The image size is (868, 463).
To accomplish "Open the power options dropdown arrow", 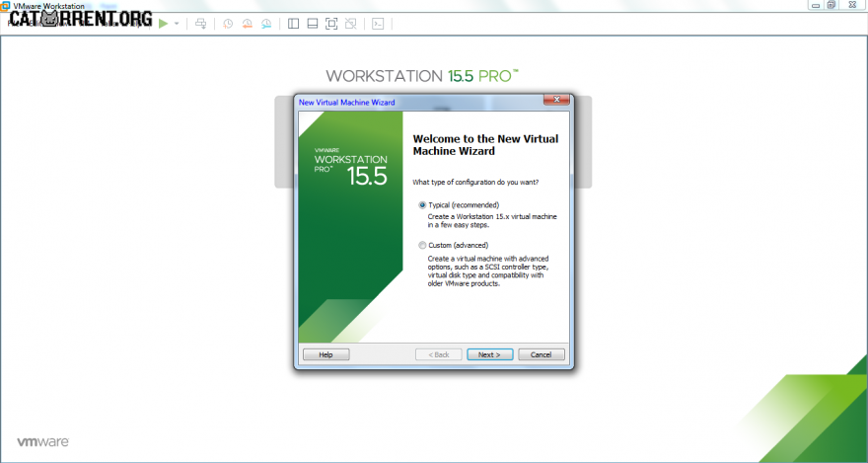I will coord(177,24).
